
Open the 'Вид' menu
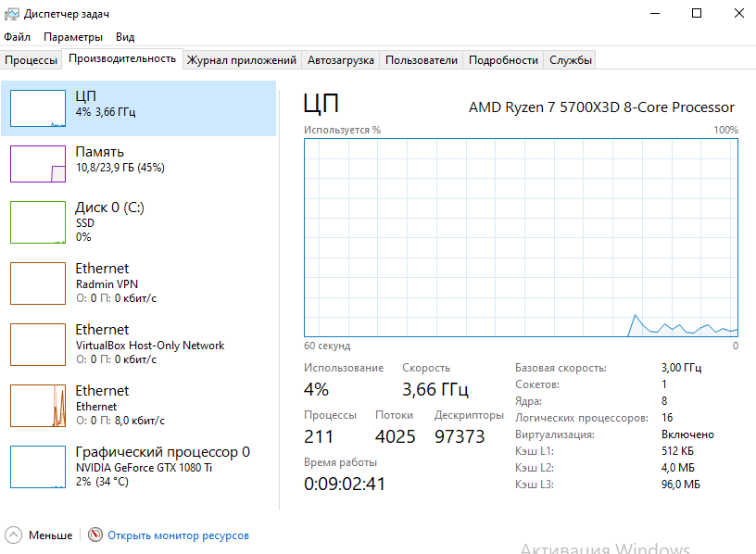coord(125,37)
